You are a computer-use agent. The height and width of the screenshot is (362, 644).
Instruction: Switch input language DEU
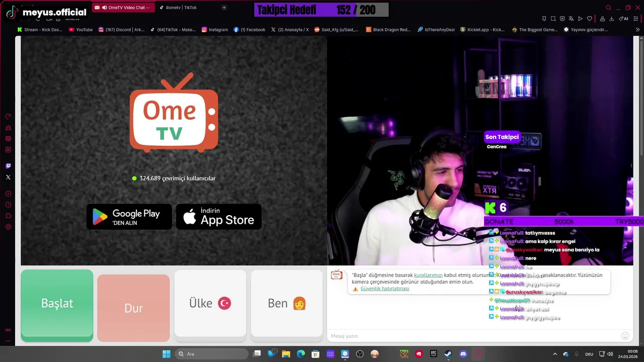(589, 354)
